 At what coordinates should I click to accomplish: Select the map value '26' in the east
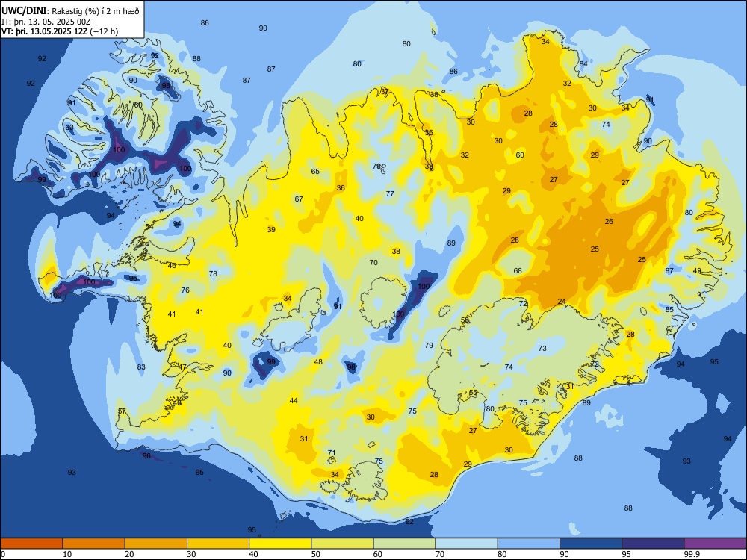pyautogui.click(x=609, y=222)
